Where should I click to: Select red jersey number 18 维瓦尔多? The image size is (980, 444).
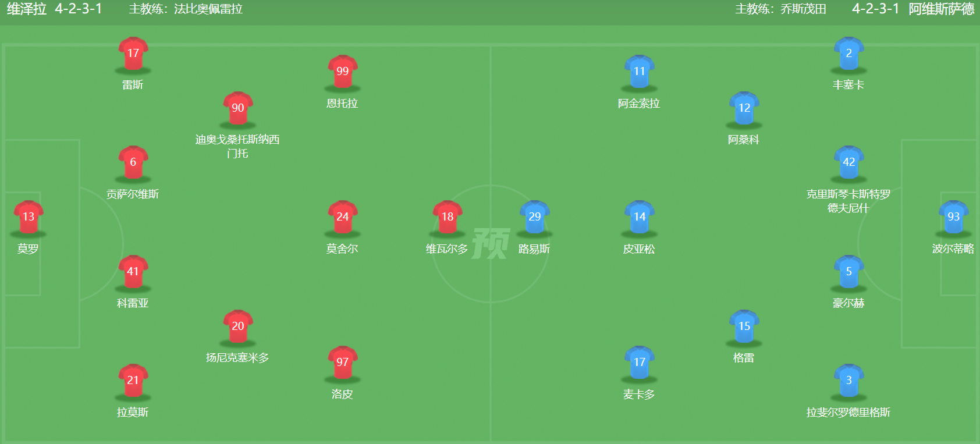pyautogui.click(x=447, y=217)
